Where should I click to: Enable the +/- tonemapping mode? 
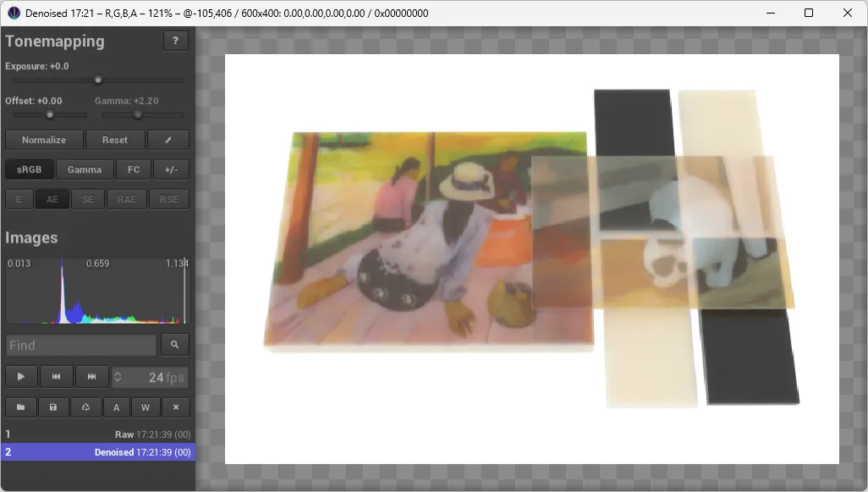170,169
